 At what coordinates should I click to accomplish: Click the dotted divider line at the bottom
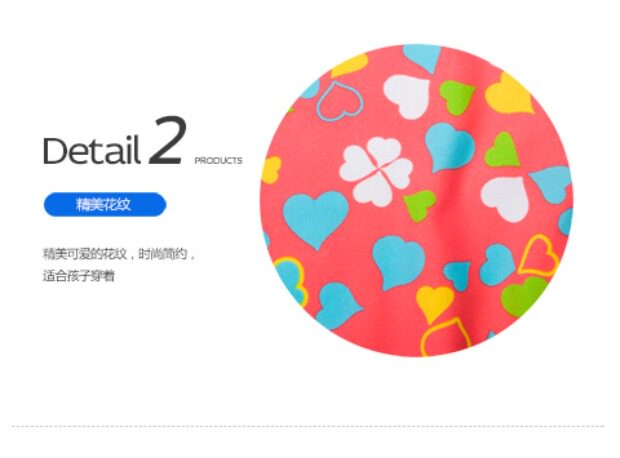(308, 426)
